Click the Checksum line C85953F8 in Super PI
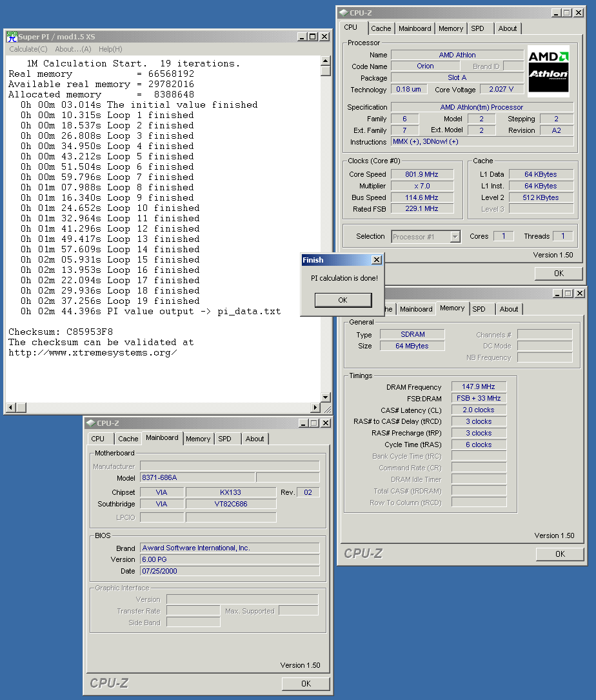The height and width of the screenshot is (700, 596). [x=61, y=332]
